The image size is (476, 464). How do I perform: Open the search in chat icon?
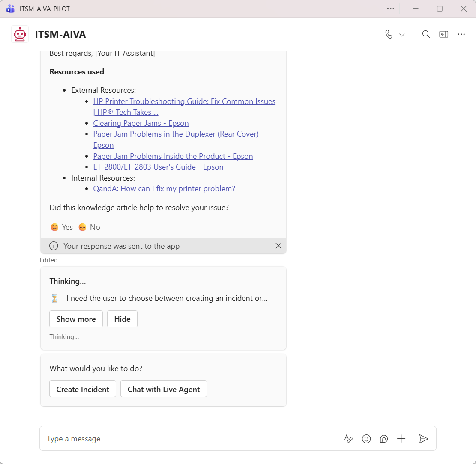point(426,34)
